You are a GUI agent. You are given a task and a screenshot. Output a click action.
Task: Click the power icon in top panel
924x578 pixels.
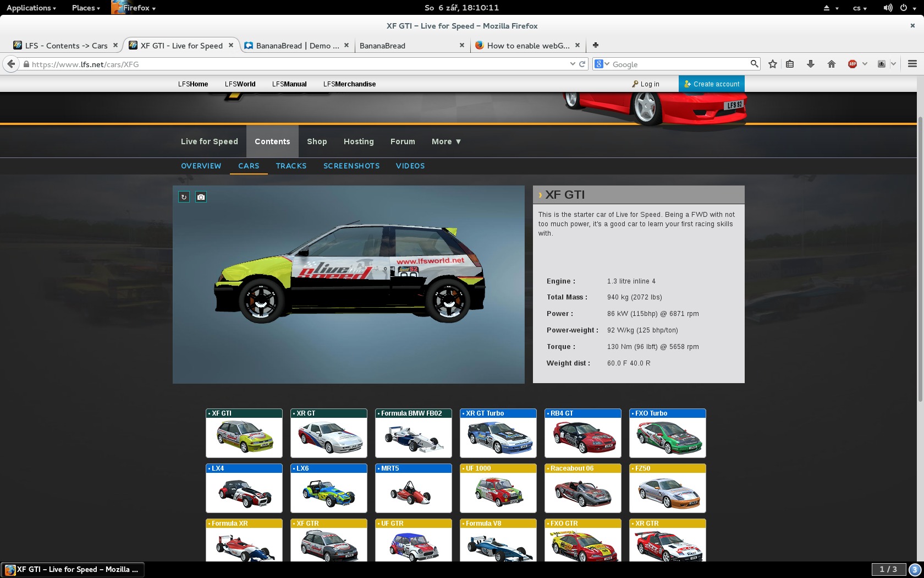903,8
